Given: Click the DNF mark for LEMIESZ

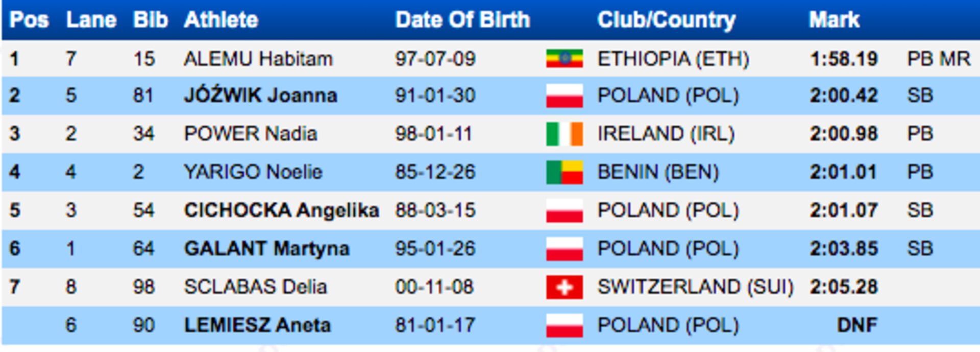Looking at the screenshot, I should pos(857,325).
